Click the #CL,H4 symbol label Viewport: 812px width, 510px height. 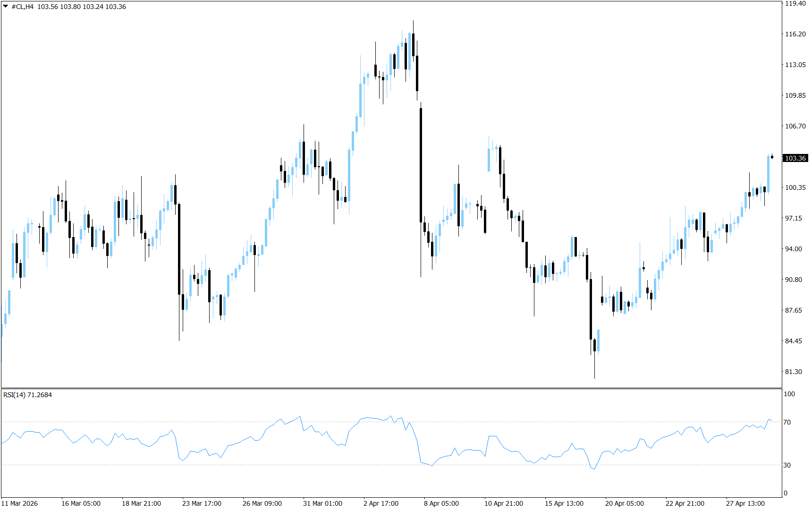point(23,7)
